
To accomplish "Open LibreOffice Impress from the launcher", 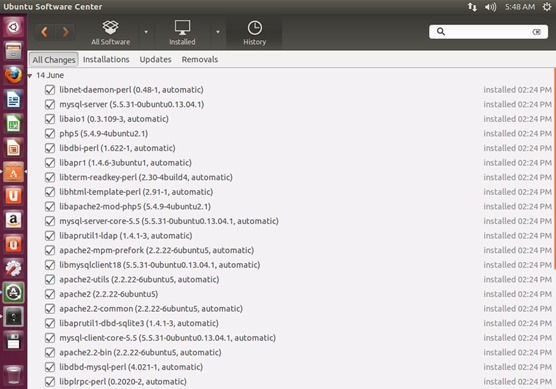I will click(x=13, y=148).
